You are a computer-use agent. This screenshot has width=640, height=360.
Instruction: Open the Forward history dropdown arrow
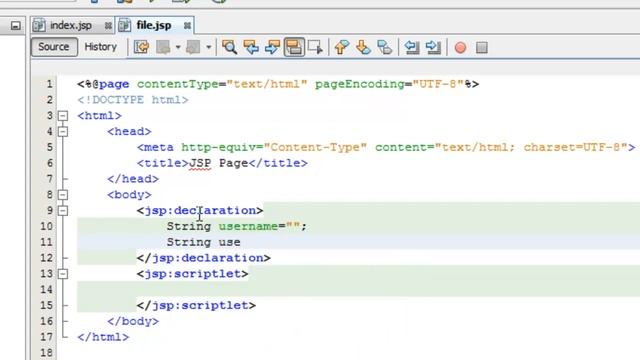pos(209,47)
